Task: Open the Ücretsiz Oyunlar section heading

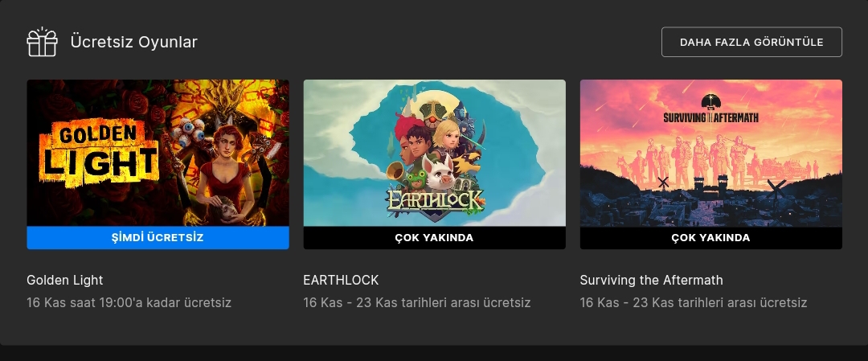Action: pos(133,42)
